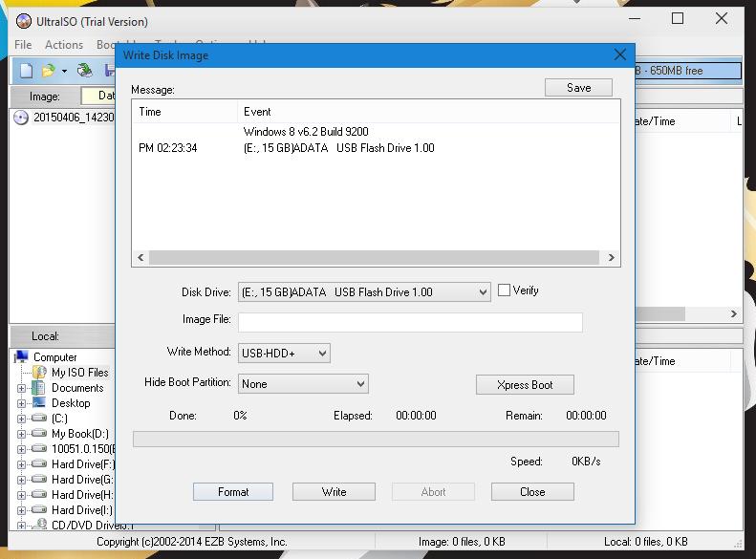Expand the Documents tree node
Screen dimensions: 756x559
coord(22,389)
